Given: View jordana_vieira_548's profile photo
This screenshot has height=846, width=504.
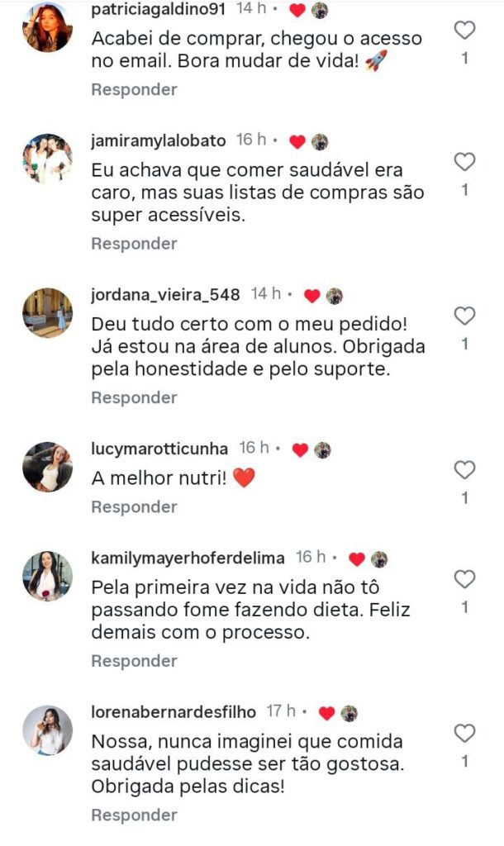Looking at the screenshot, I should [47, 312].
